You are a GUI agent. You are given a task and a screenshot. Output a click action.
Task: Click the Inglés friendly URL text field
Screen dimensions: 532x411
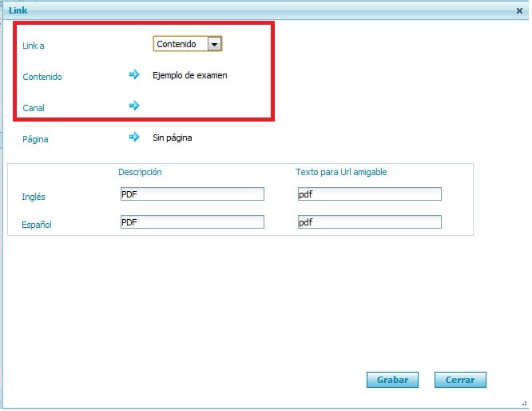click(368, 194)
